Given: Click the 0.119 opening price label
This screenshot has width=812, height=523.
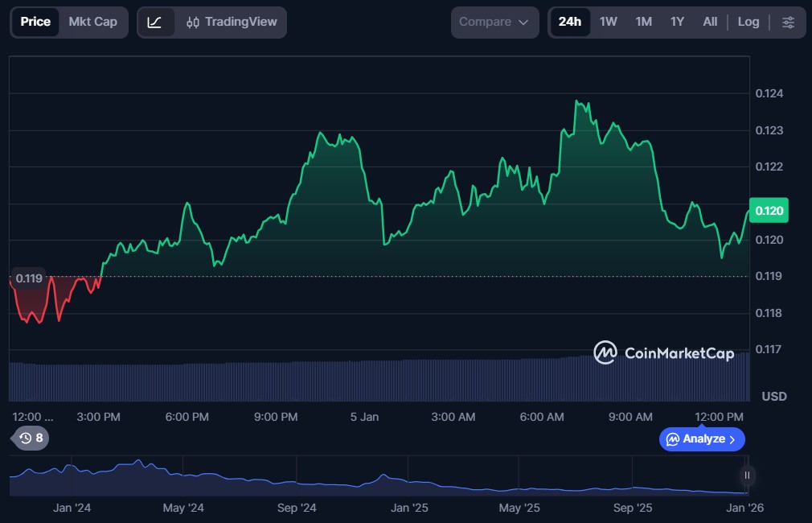Looking at the screenshot, I should pyautogui.click(x=29, y=278).
